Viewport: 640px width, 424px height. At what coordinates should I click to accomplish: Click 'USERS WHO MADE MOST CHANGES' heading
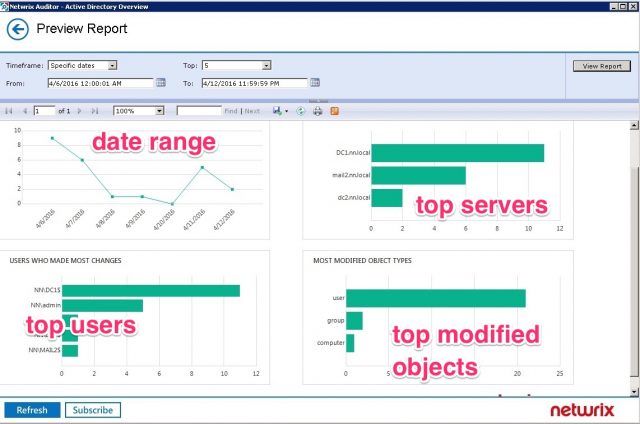tap(65, 260)
